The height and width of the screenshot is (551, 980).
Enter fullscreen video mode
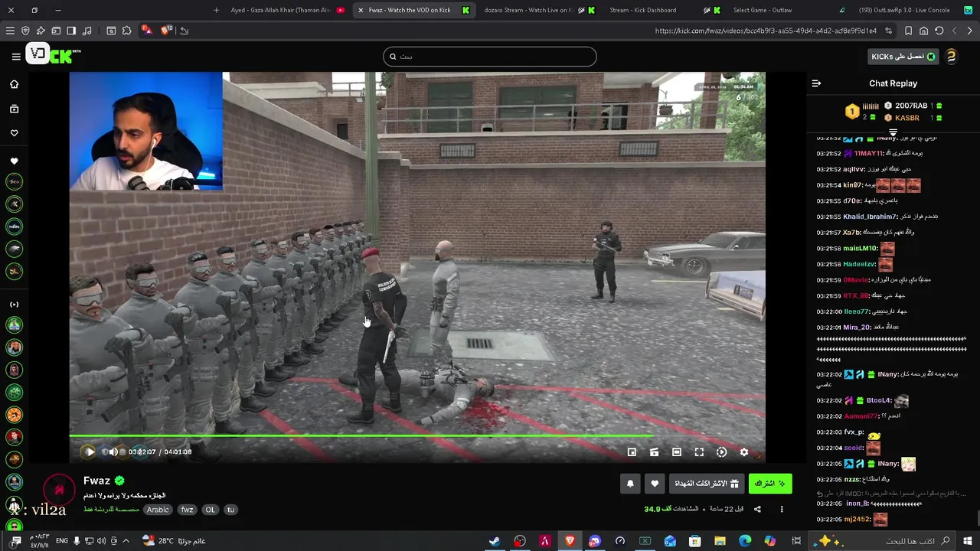(699, 452)
